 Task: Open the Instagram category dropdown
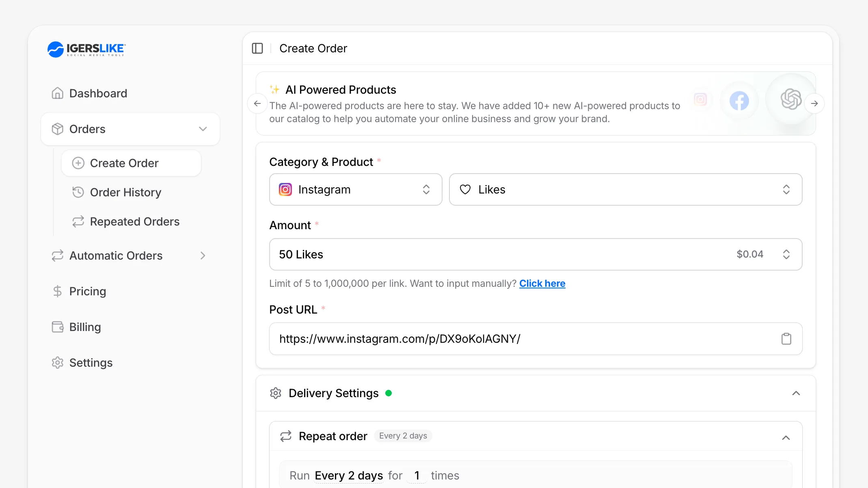pyautogui.click(x=356, y=189)
